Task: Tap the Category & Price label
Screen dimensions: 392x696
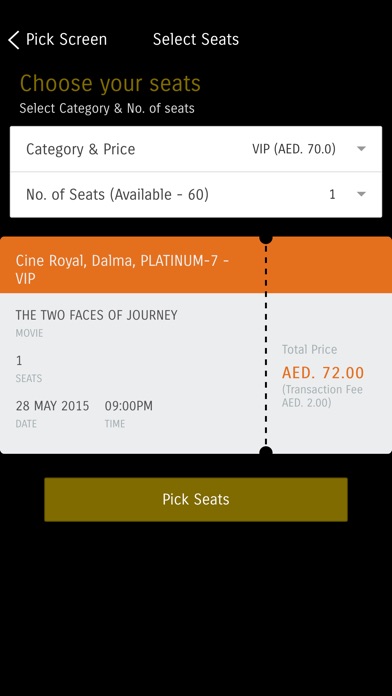Action: click(x=80, y=149)
